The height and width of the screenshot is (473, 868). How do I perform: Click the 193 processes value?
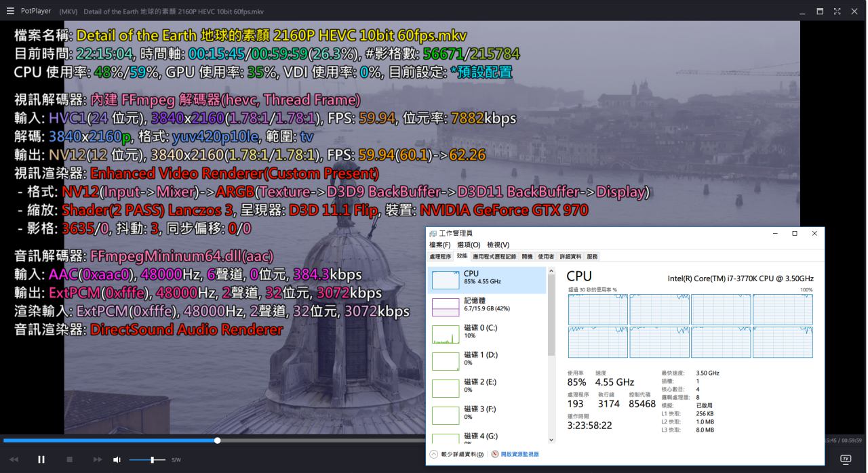pos(576,404)
